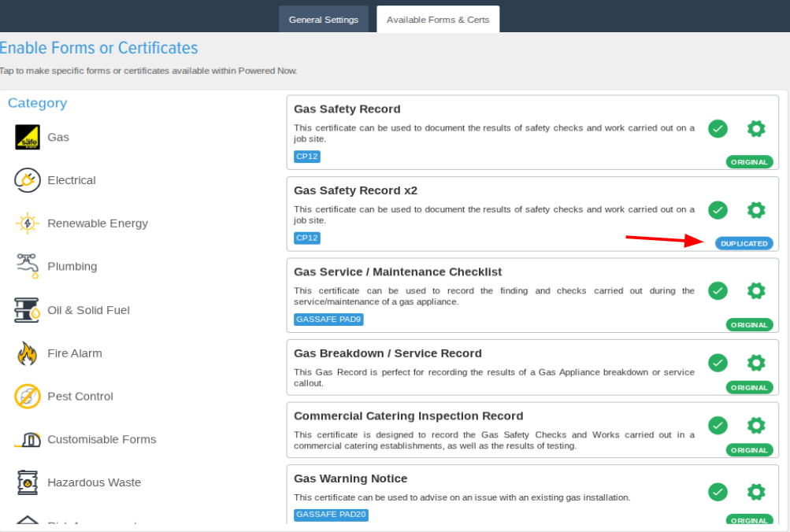Select the Fire Alarm flame icon
Viewport: 790px width, 532px height.
(27, 353)
